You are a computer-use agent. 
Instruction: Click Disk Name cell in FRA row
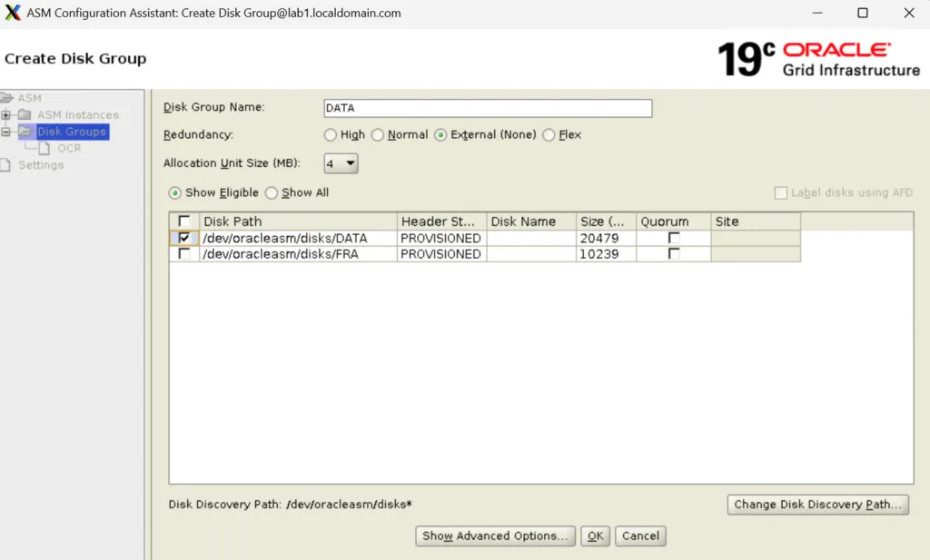coord(531,253)
